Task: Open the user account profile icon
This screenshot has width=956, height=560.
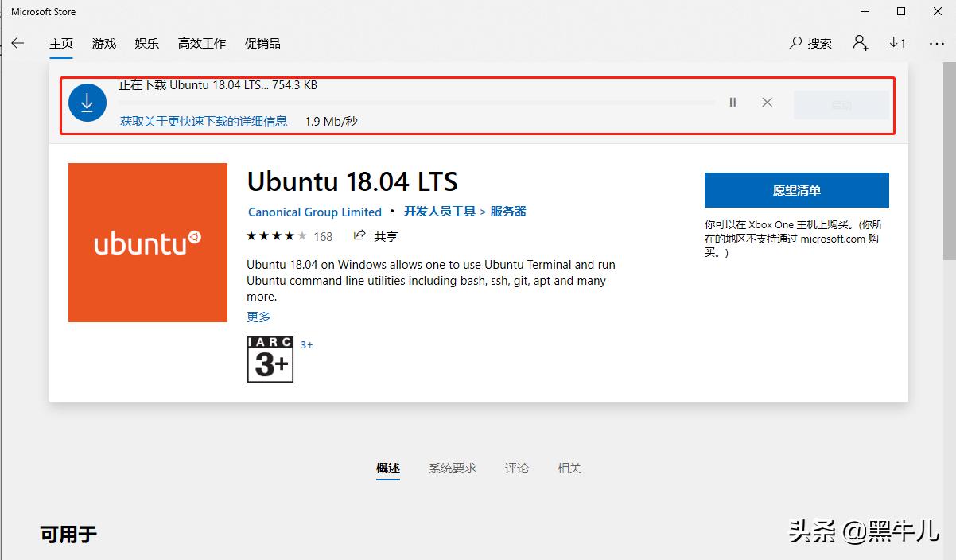Action: tap(860, 44)
